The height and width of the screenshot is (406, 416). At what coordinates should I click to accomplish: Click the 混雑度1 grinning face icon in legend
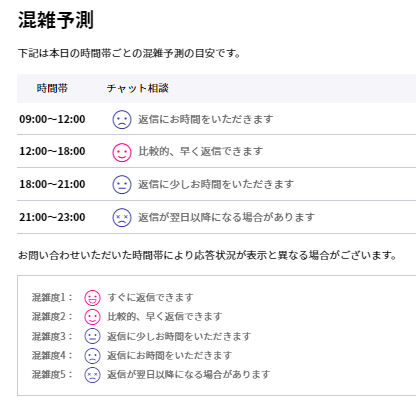click(92, 298)
